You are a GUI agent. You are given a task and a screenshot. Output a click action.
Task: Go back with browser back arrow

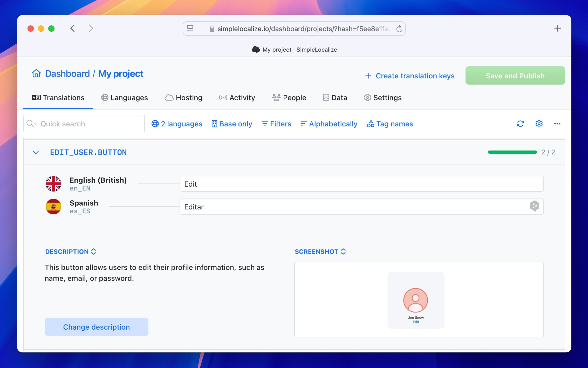click(x=73, y=28)
